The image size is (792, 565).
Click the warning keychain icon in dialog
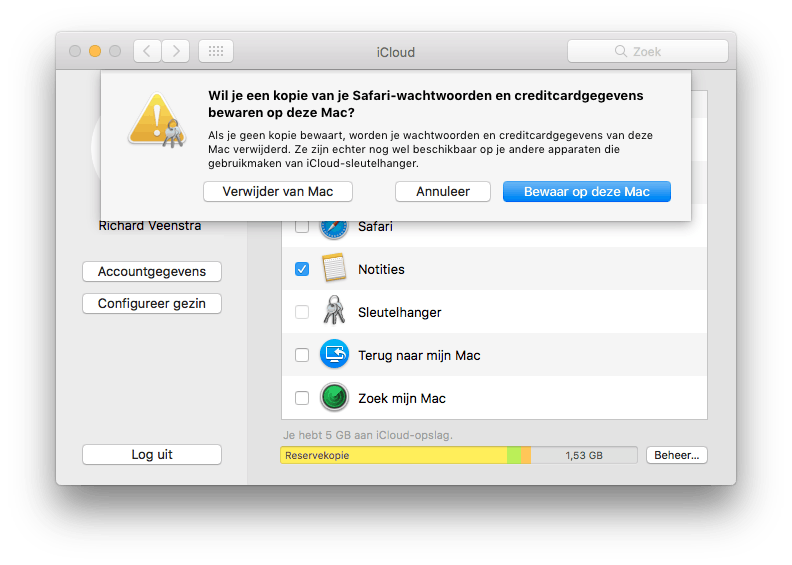pos(157,120)
